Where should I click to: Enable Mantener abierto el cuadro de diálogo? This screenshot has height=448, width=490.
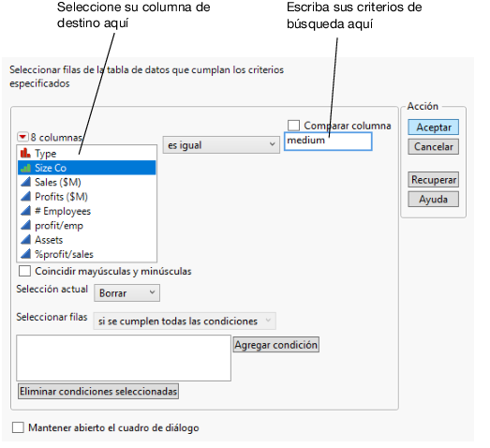click(x=18, y=427)
